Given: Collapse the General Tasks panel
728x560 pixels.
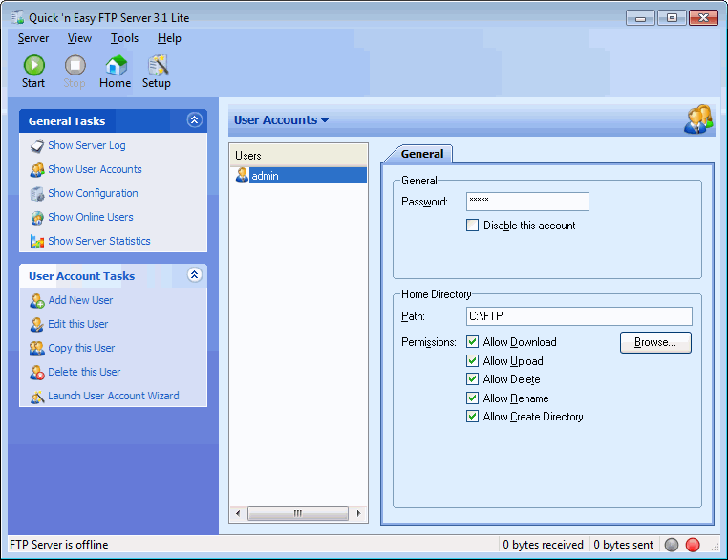Looking at the screenshot, I should click(194, 120).
